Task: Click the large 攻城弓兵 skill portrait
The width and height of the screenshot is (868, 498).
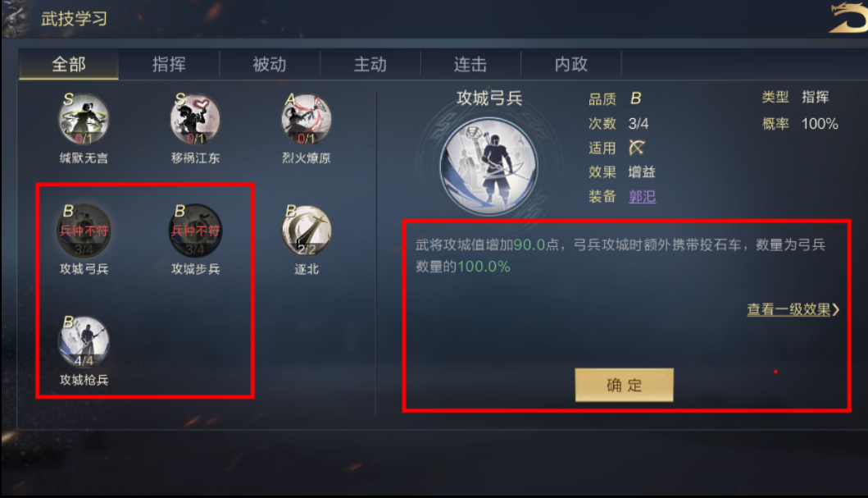Action: 489,166
